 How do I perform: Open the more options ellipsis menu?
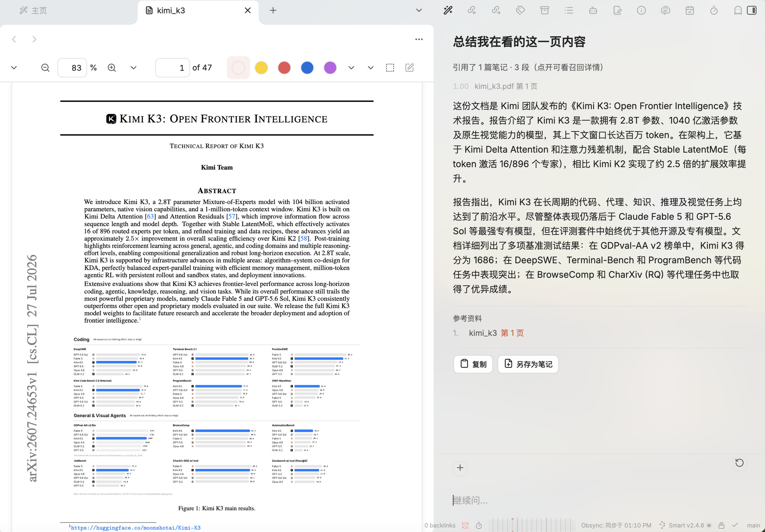[x=419, y=39]
